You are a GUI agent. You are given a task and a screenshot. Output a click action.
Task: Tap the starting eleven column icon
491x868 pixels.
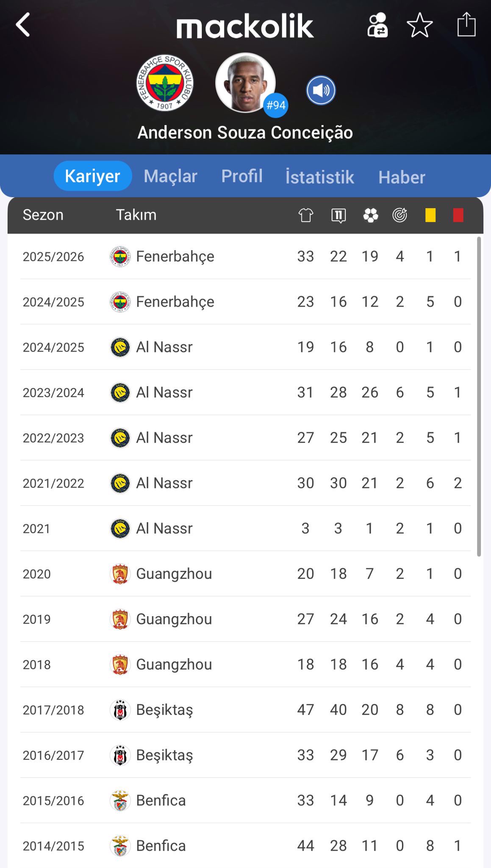(338, 215)
